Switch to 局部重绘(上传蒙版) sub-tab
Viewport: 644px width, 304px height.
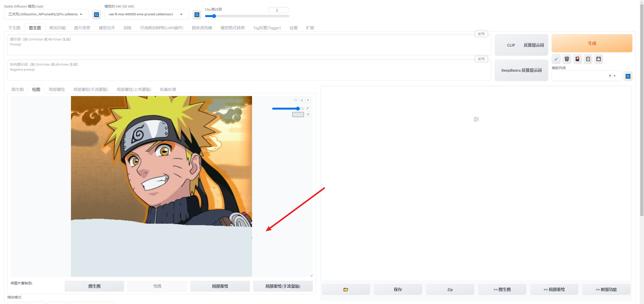click(134, 90)
